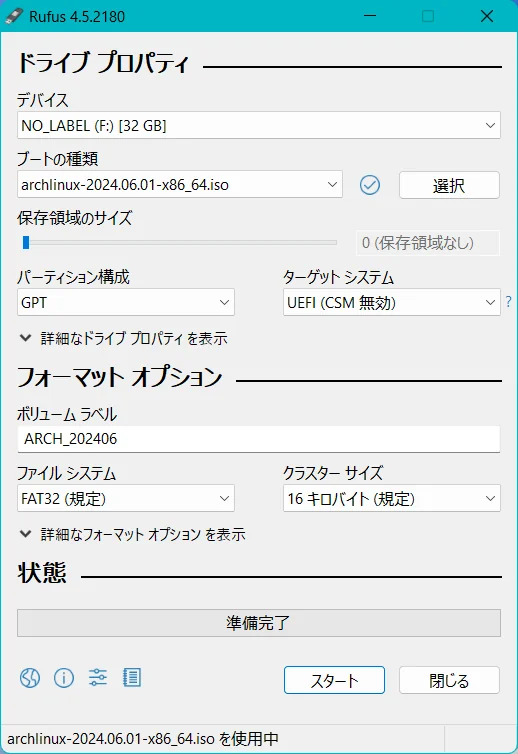Click the デバイス label

43,100
